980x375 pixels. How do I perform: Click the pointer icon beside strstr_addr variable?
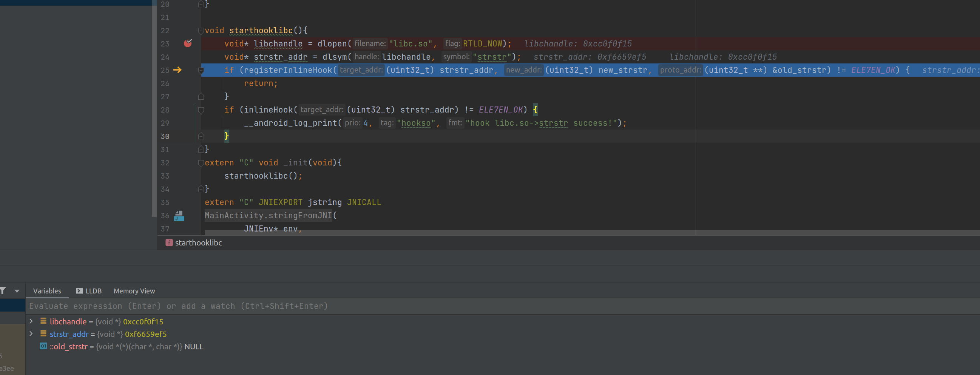43,334
